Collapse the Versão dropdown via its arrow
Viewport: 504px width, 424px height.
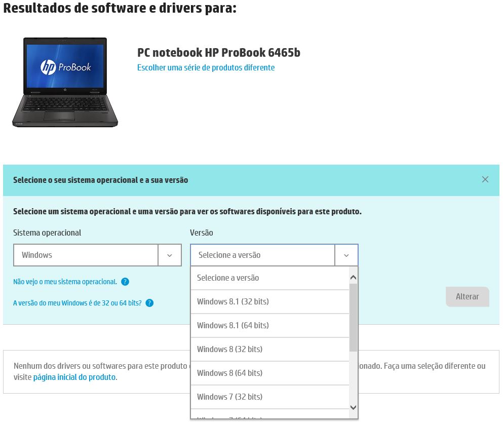pos(346,255)
